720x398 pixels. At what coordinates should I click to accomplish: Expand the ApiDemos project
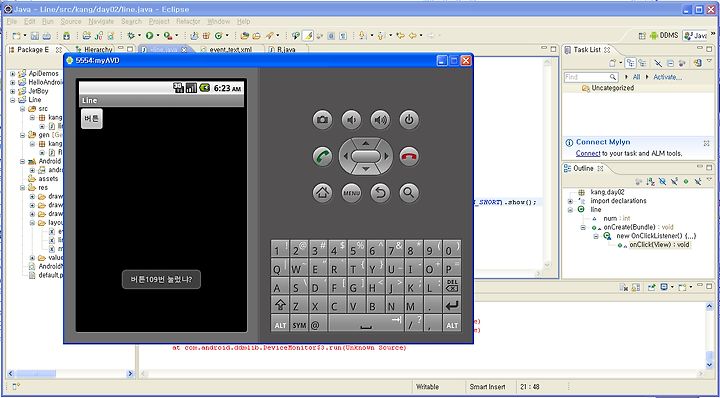coord(13,73)
